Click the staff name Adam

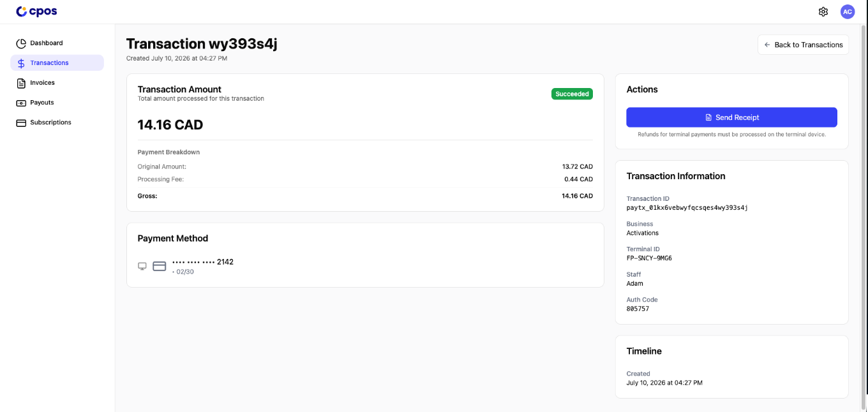tap(635, 283)
